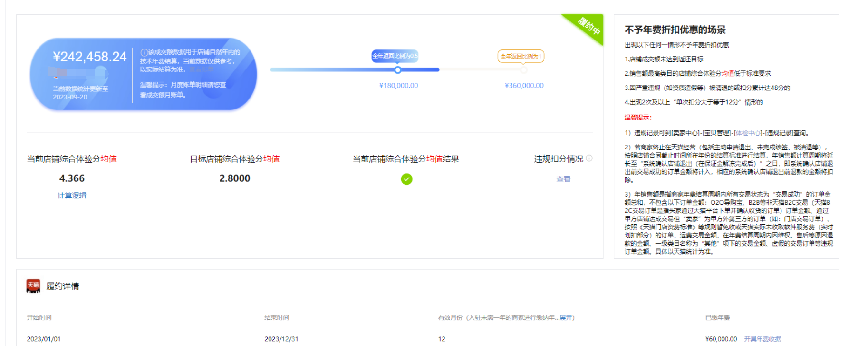This screenshot has width=868, height=346.
Task: Click the info icon before 该成交额数据
Action: pyautogui.click(x=144, y=52)
